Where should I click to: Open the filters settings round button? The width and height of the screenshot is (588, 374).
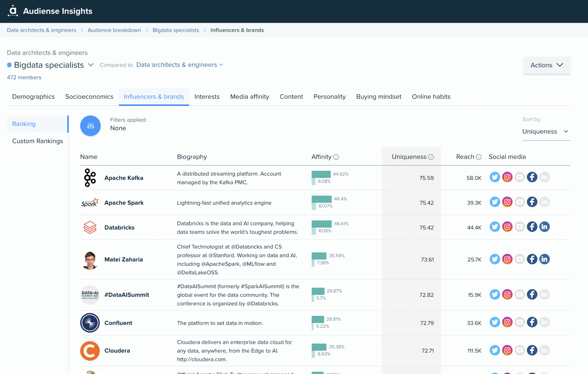[90, 126]
